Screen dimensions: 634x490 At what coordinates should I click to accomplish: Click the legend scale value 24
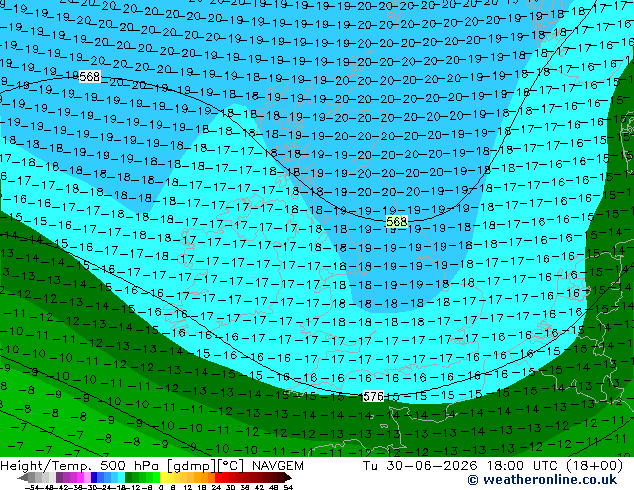click(x=216, y=487)
